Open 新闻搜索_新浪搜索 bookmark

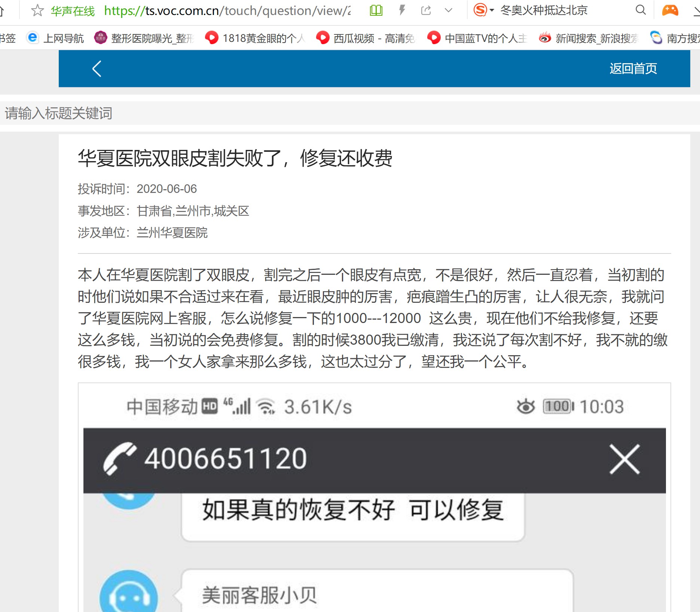(589, 38)
